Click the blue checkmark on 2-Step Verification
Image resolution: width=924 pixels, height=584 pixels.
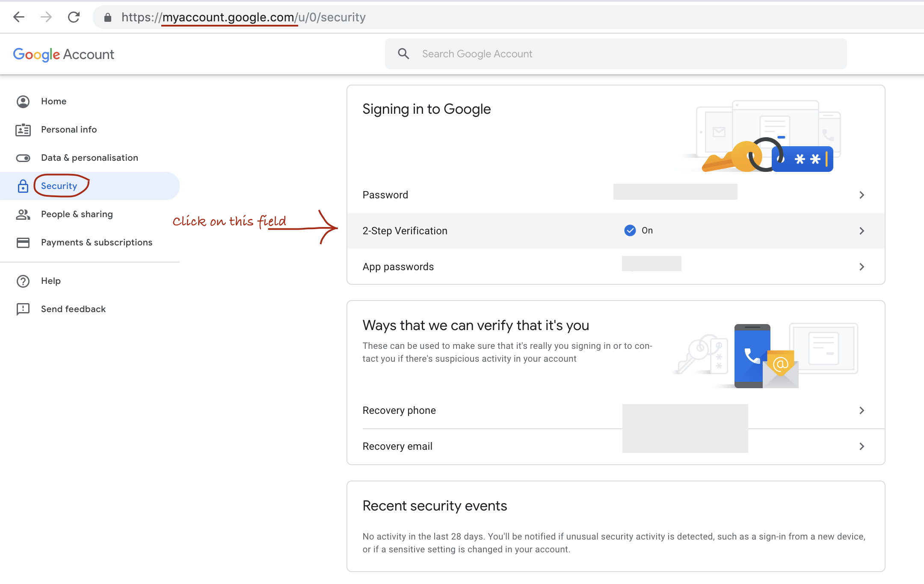[x=631, y=230]
